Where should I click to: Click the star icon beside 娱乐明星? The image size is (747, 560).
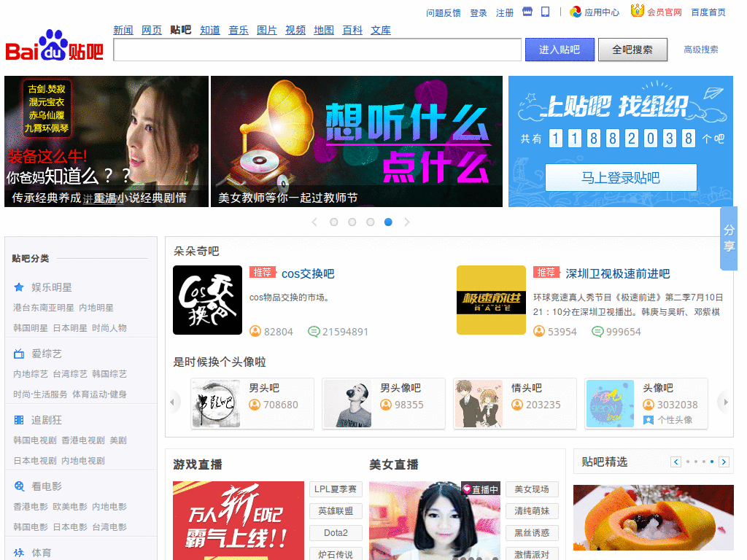point(19,287)
